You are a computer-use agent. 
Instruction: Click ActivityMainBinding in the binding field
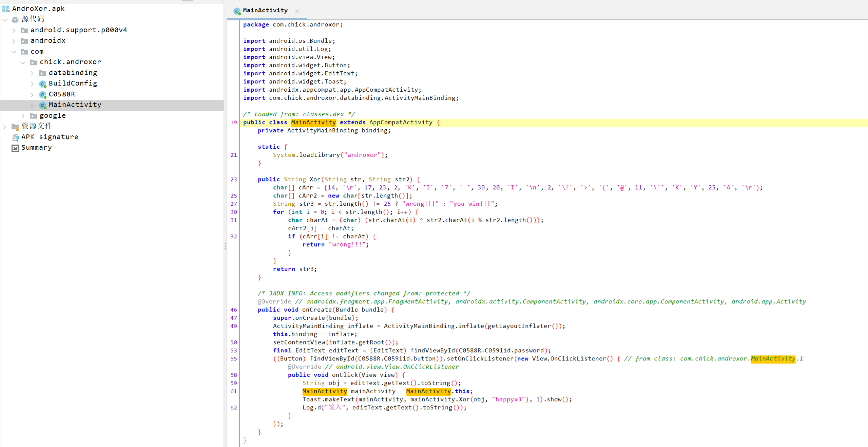point(322,130)
